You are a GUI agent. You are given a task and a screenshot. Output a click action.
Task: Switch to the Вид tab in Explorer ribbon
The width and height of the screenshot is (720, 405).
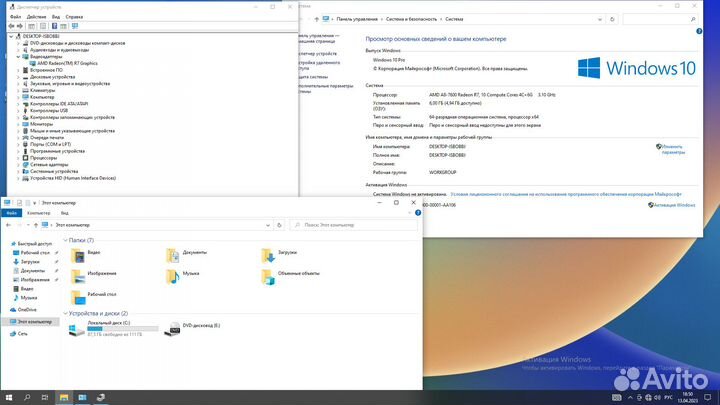point(65,213)
